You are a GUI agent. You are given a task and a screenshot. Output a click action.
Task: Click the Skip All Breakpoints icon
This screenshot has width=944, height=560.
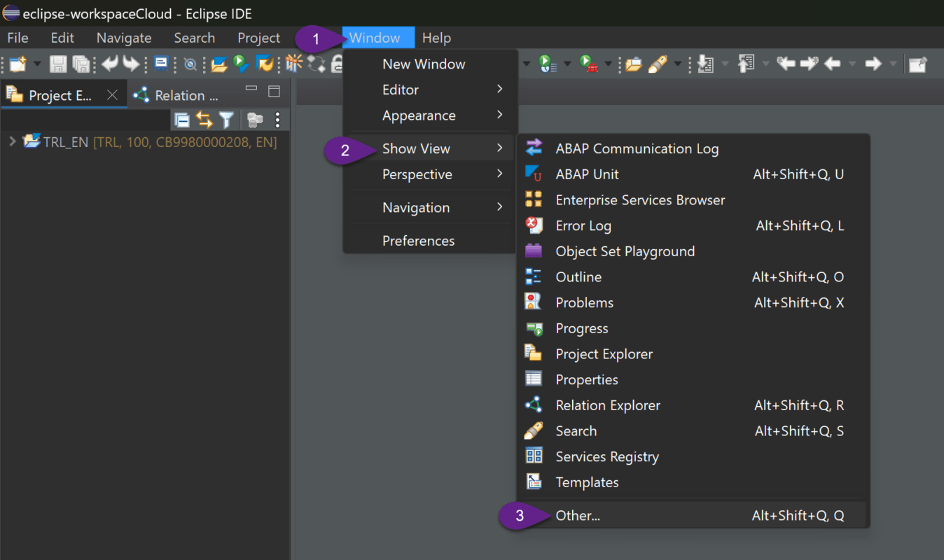[x=190, y=64]
